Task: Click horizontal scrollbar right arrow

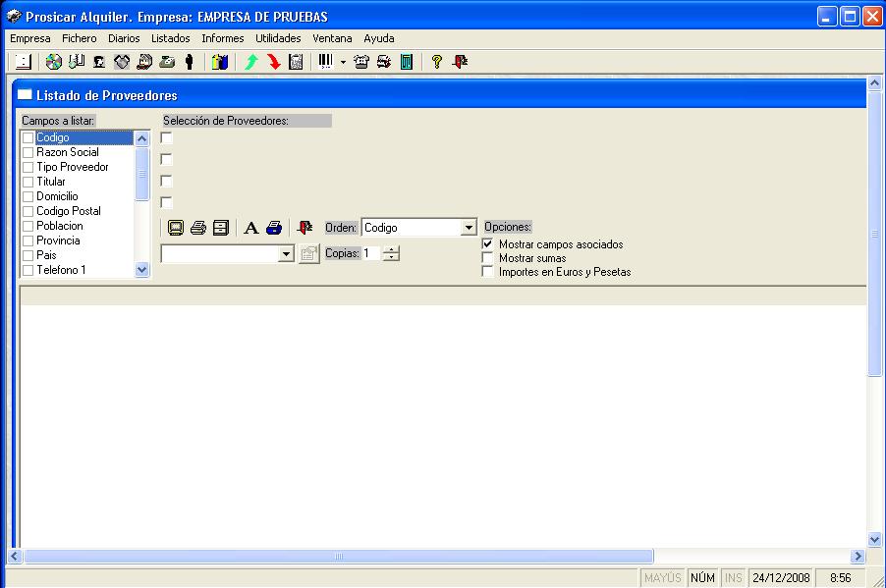Action: [x=858, y=557]
